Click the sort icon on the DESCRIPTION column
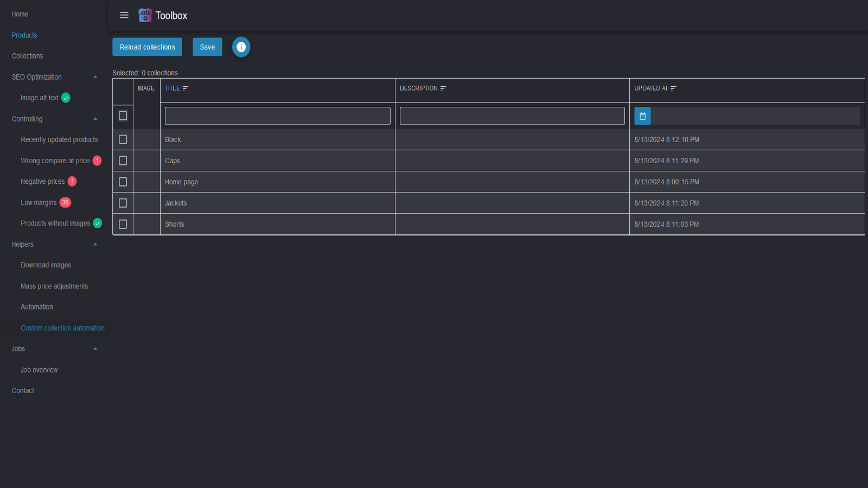 pos(443,87)
